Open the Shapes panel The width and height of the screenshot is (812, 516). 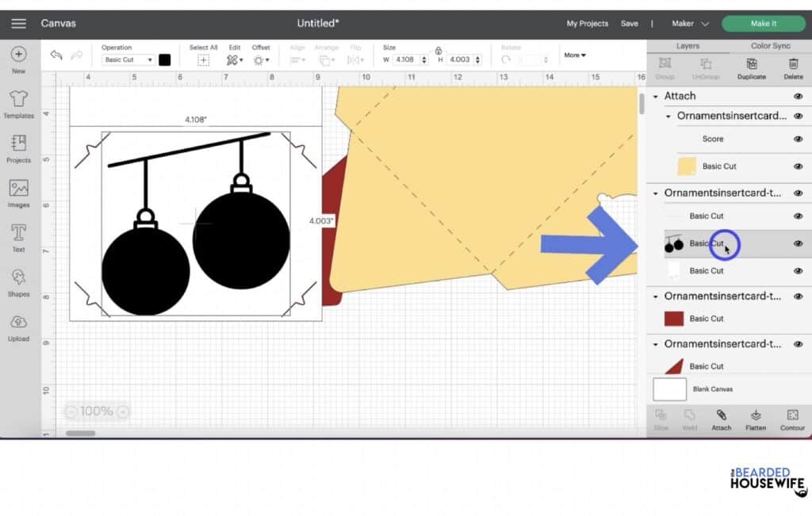(x=17, y=284)
